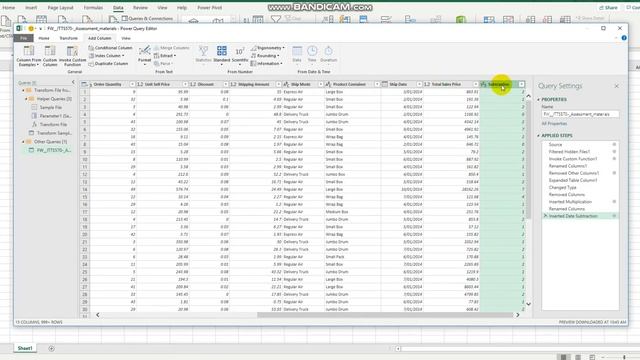Click the Scientific 10² icon
The image size is (640, 360).
[x=240, y=51]
